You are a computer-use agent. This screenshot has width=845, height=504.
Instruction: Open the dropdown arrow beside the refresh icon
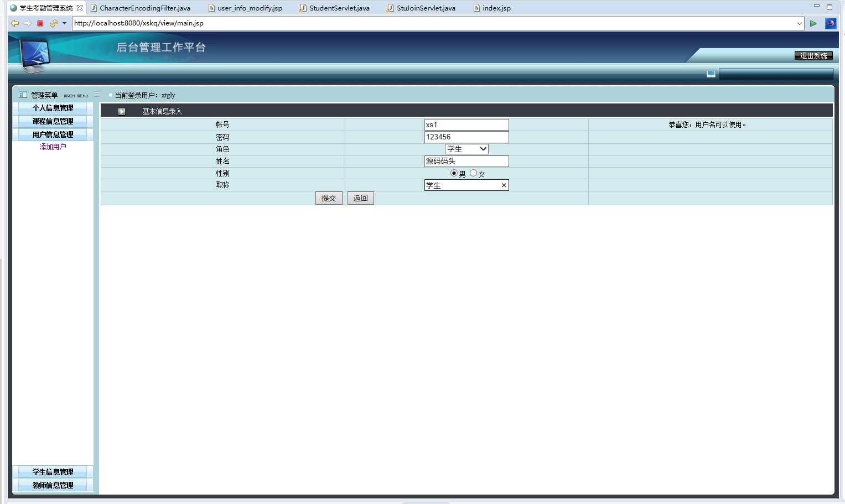click(64, 23)
